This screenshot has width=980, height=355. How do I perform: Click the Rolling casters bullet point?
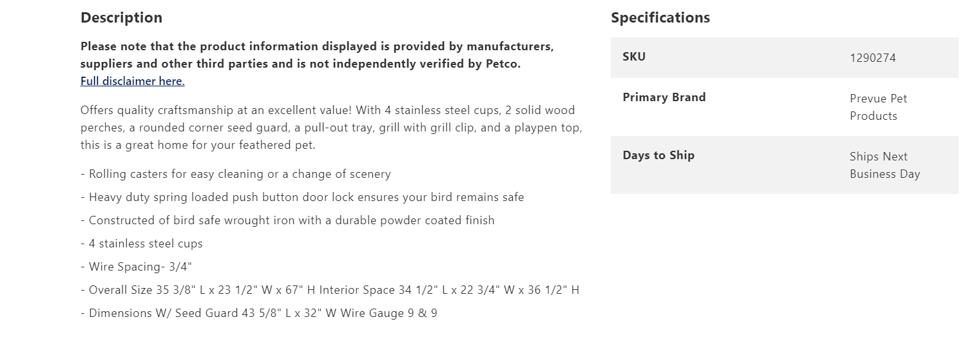point(236,174)
